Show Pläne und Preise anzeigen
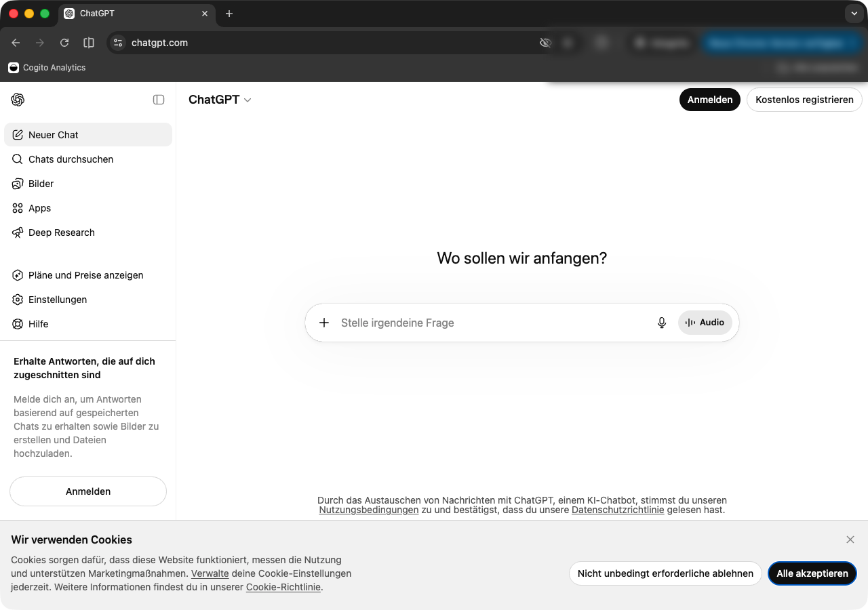Screen dimensions: 868x610 88,275
